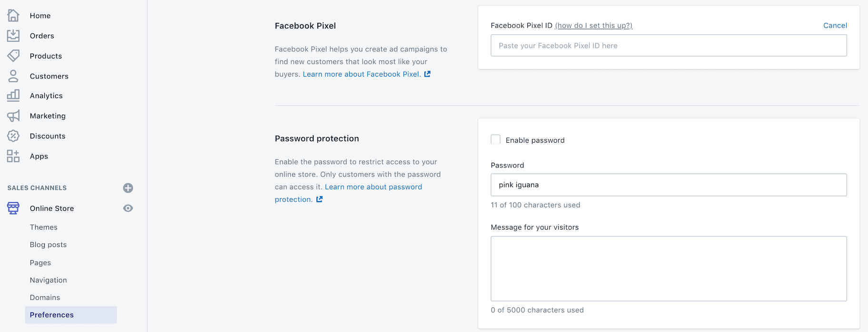Open the Navigation settings

48,280
